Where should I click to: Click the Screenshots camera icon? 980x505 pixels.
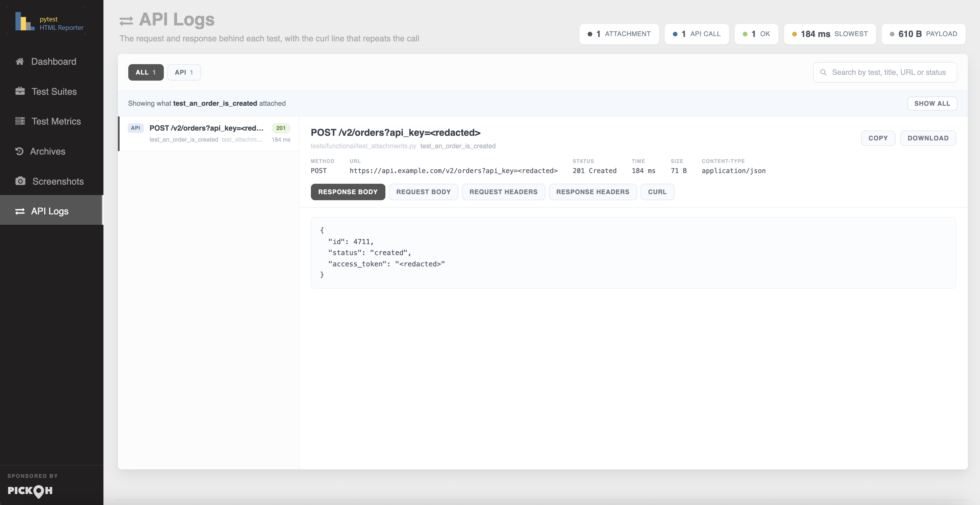pyautogui.click(x=20, y=181)
